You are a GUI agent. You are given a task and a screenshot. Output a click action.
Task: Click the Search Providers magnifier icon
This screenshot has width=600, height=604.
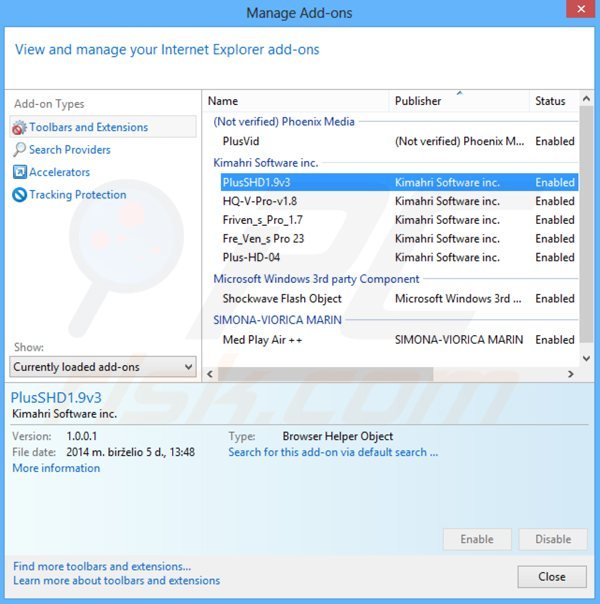[19, 149]
